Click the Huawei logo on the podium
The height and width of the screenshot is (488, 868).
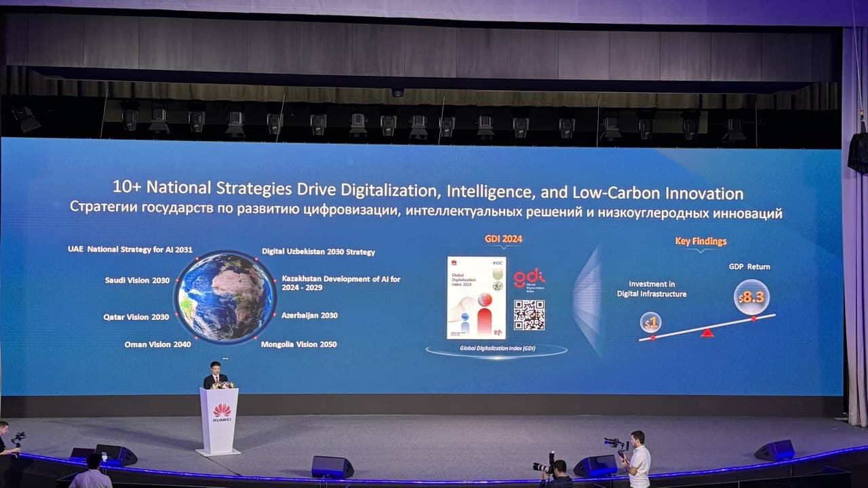point(222,413)
